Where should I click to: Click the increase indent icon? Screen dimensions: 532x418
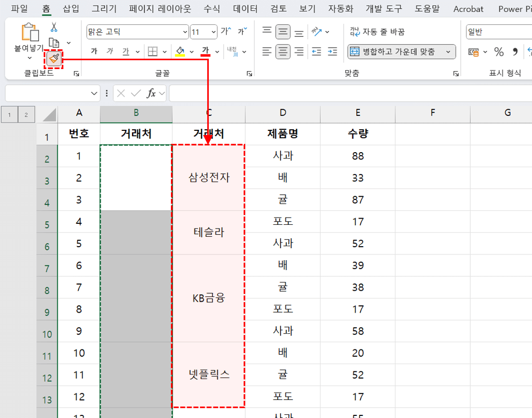[331, 51]
